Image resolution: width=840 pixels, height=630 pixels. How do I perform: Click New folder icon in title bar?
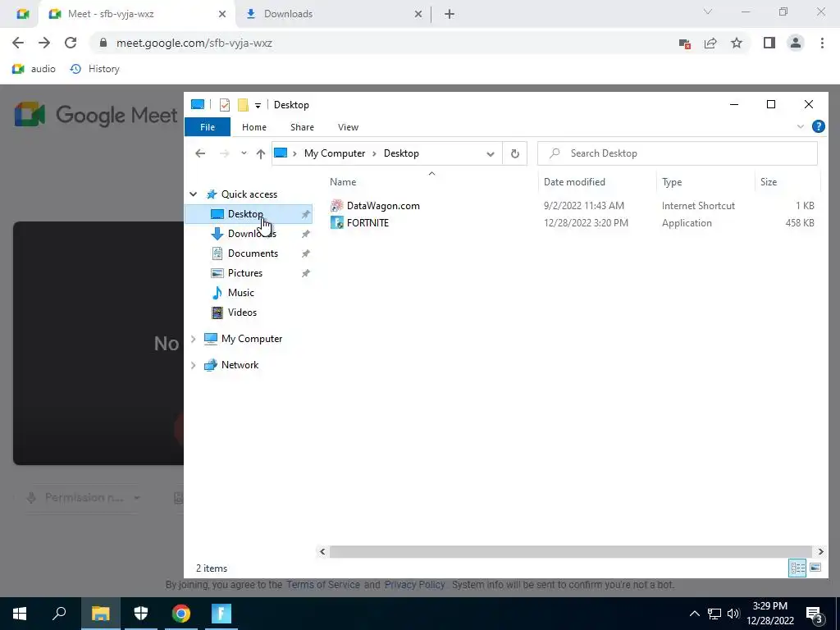click(243, 105)
